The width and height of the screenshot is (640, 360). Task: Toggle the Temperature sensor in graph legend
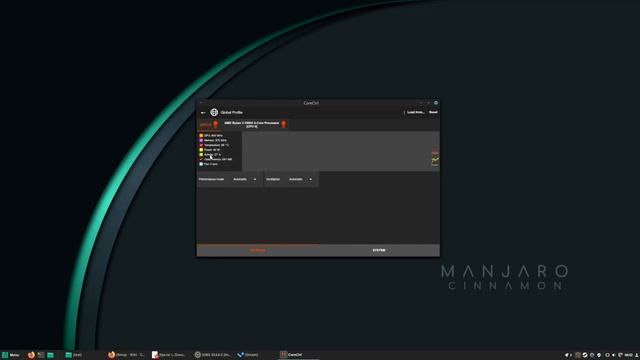coord(214,145)
